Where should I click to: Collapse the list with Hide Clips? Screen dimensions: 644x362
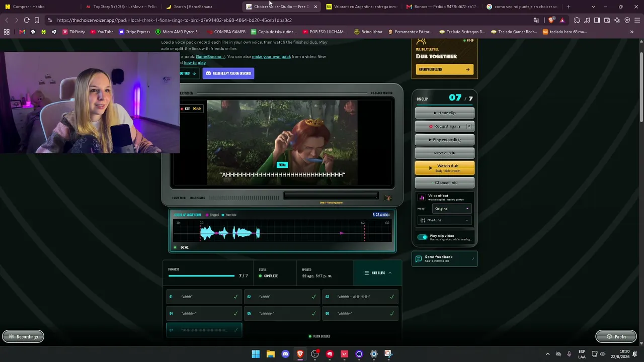(377, 273)
